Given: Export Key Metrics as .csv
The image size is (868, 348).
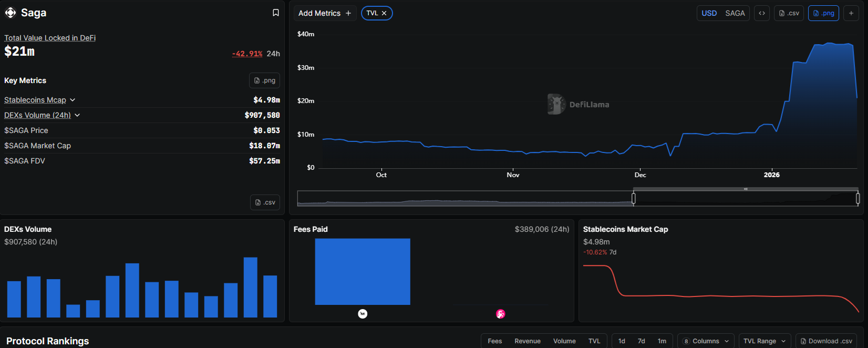Looking at the screenshot, I should (265, 202).
